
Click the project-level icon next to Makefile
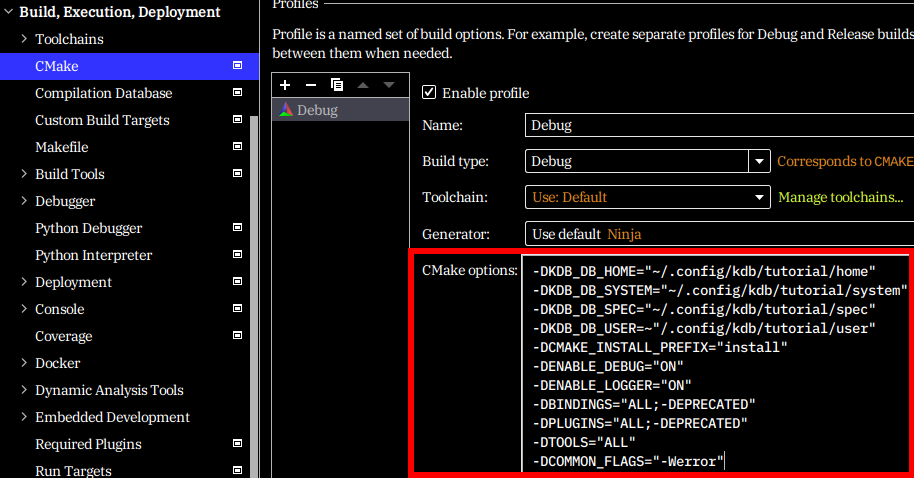coord(237,147)
